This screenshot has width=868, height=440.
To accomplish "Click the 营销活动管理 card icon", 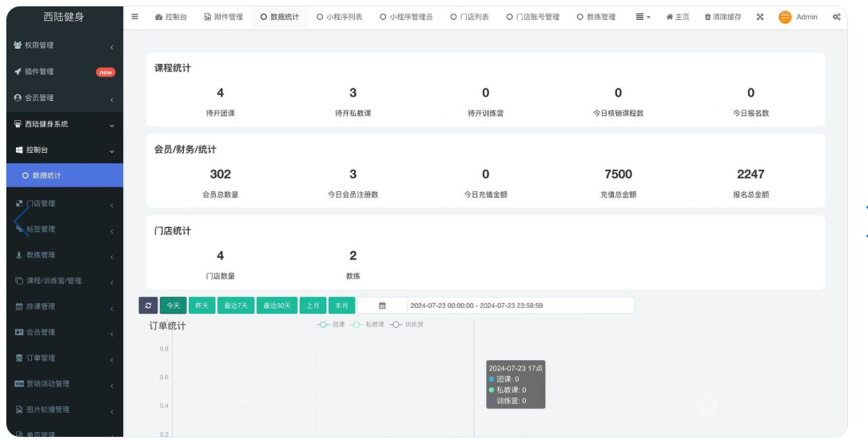I will (19, 384).
